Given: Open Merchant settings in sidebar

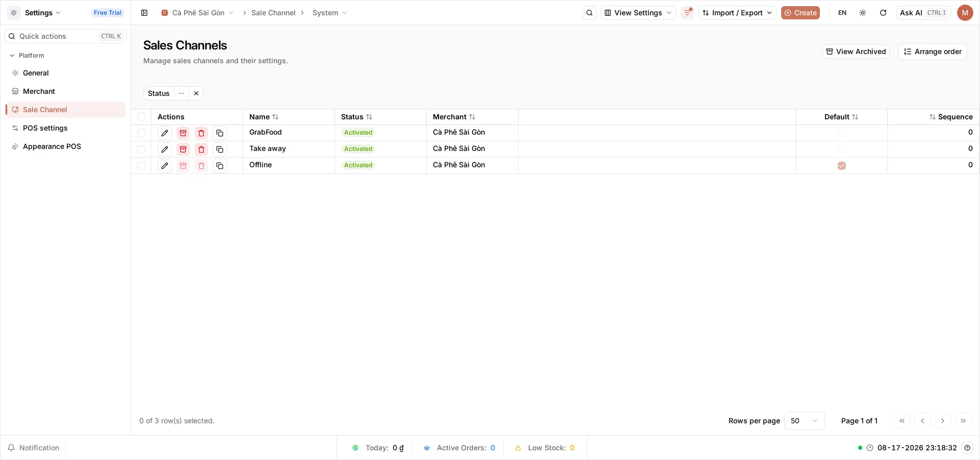Looking at the screenshot, I should coord(65,91).
